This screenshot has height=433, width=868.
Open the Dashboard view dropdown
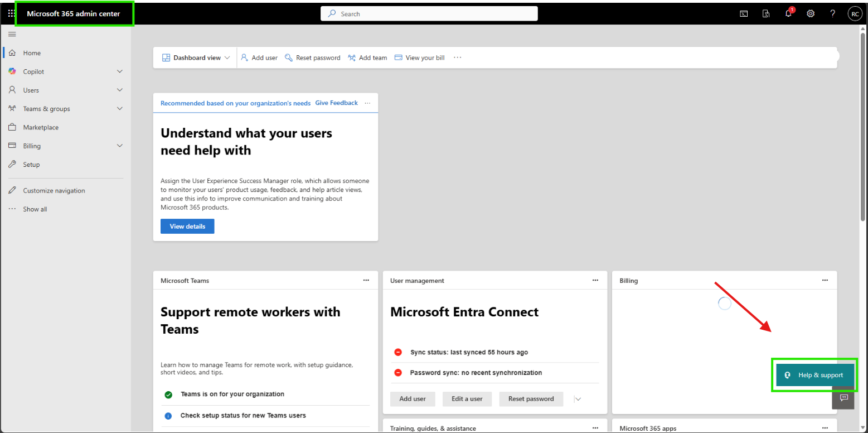click(x=196, y=57)
